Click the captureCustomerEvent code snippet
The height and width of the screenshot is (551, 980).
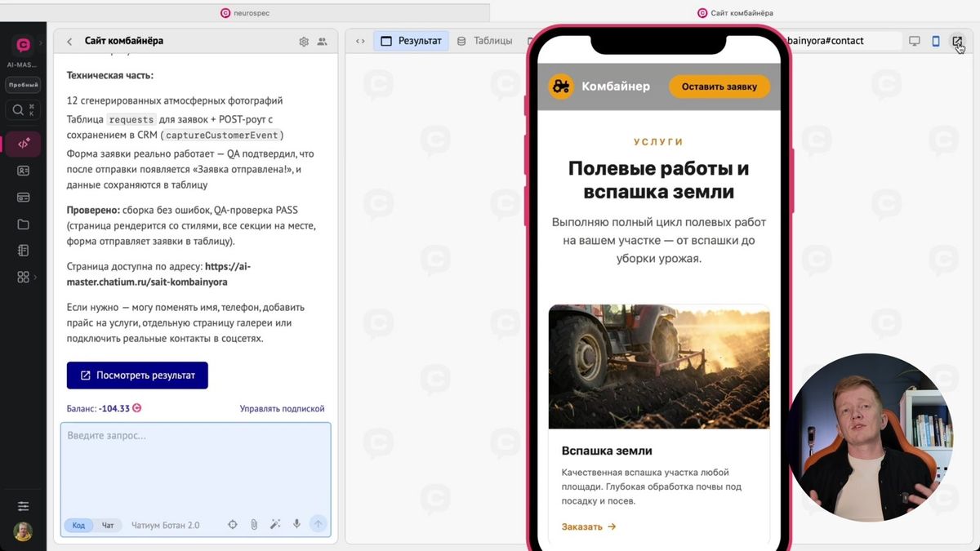pos(222,136)
